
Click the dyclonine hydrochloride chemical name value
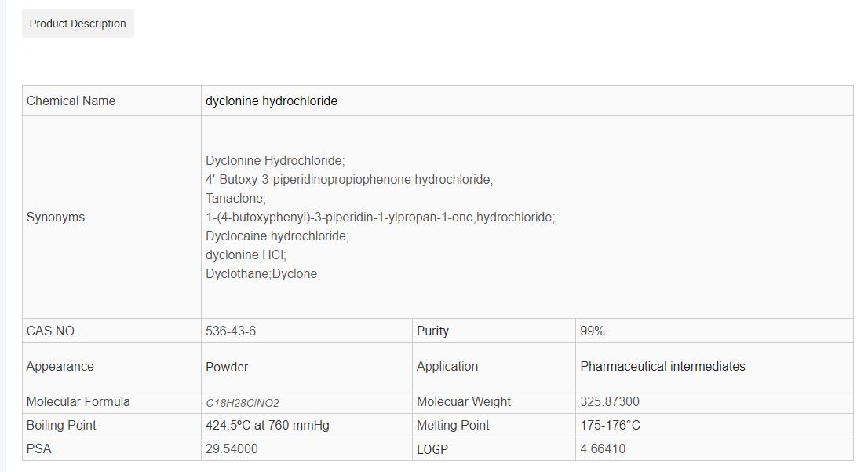(272, 101)
